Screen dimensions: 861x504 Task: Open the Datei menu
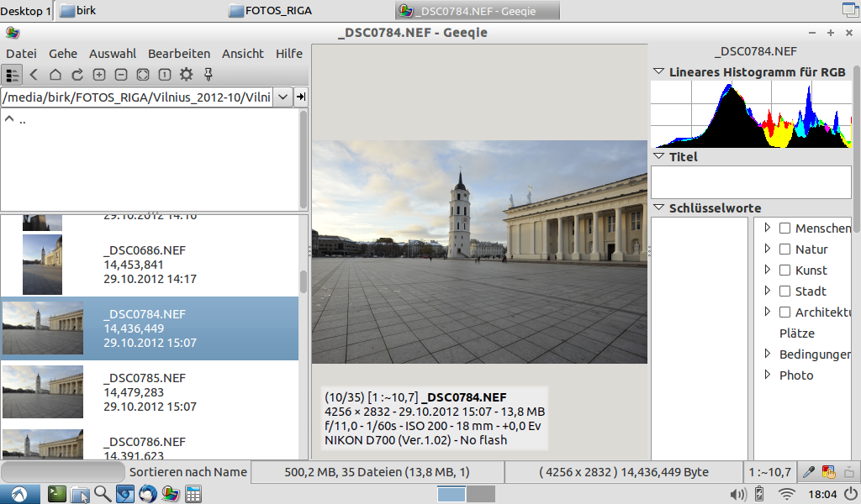[x=21, y=54]
